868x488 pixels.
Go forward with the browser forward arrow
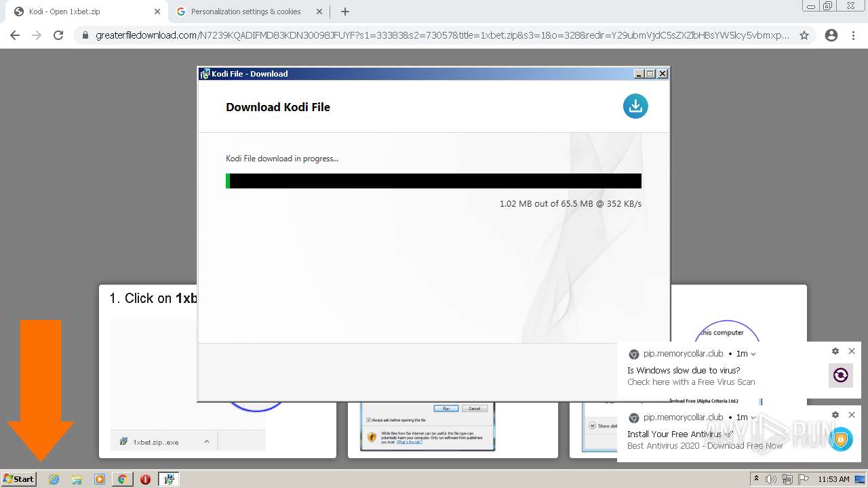coord(37,35)
